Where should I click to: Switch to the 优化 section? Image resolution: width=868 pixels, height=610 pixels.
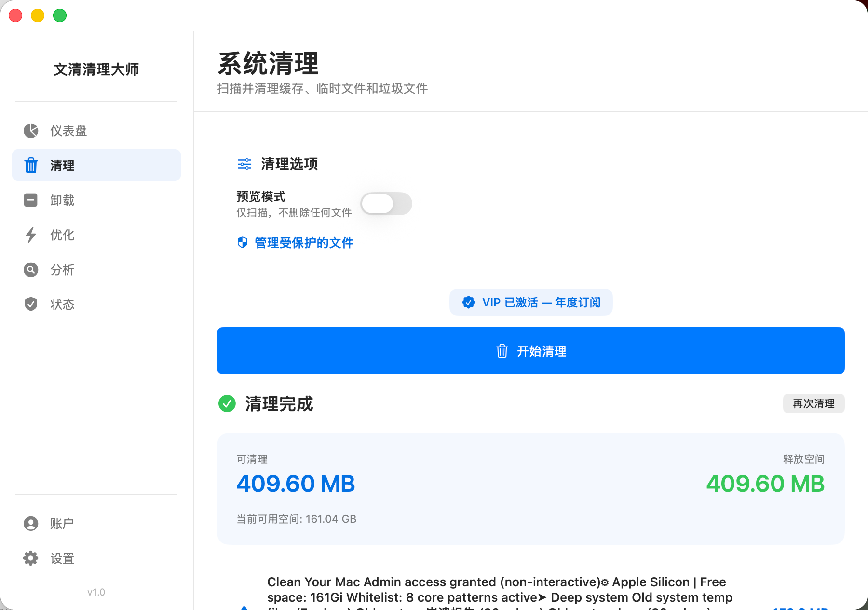pyautogui.click(x=96, y=235)
